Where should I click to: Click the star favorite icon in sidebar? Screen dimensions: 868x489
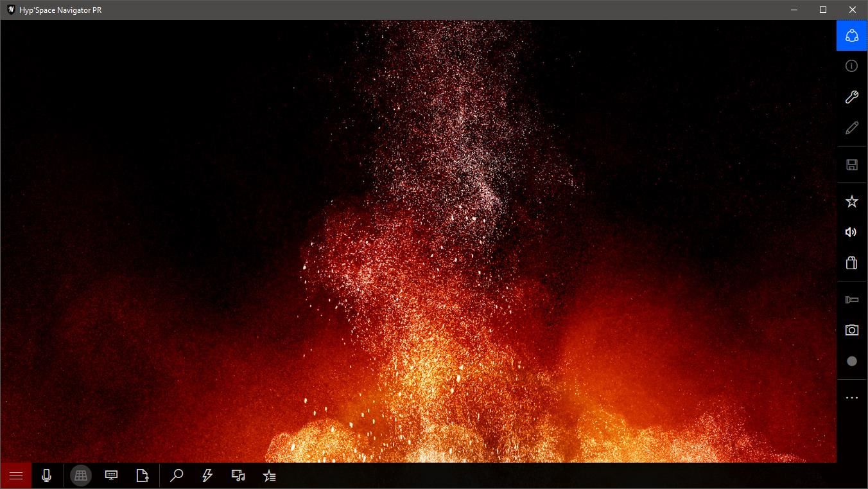(852, 201)
